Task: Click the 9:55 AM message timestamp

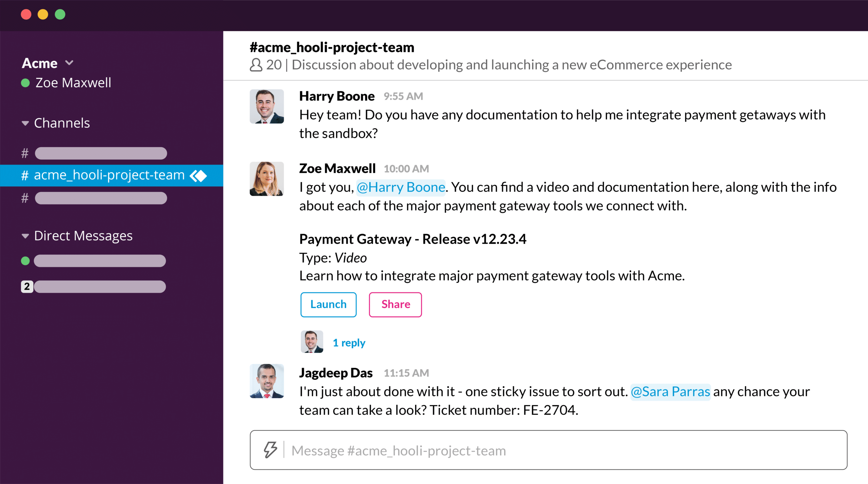Action: click(x=403, y=96)
